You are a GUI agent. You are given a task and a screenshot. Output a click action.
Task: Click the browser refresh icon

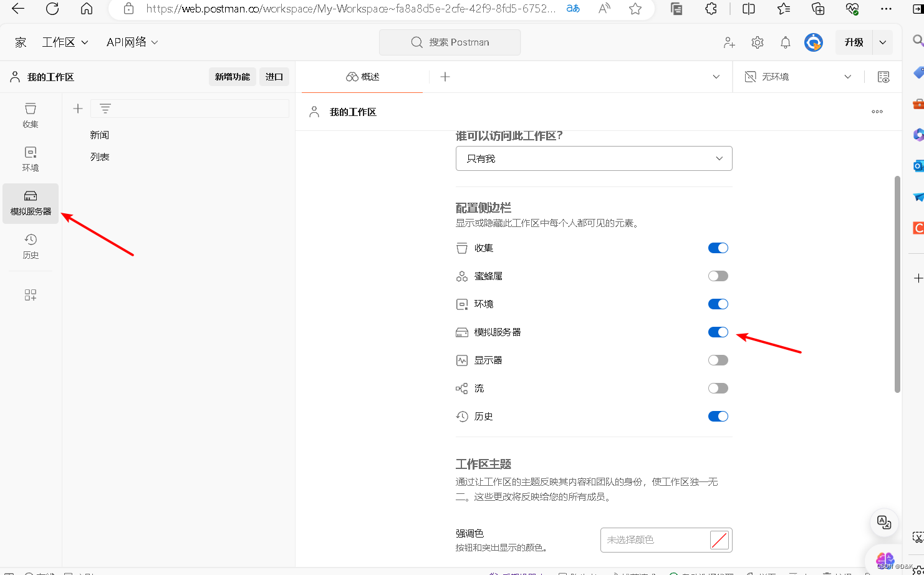(52, 9)
